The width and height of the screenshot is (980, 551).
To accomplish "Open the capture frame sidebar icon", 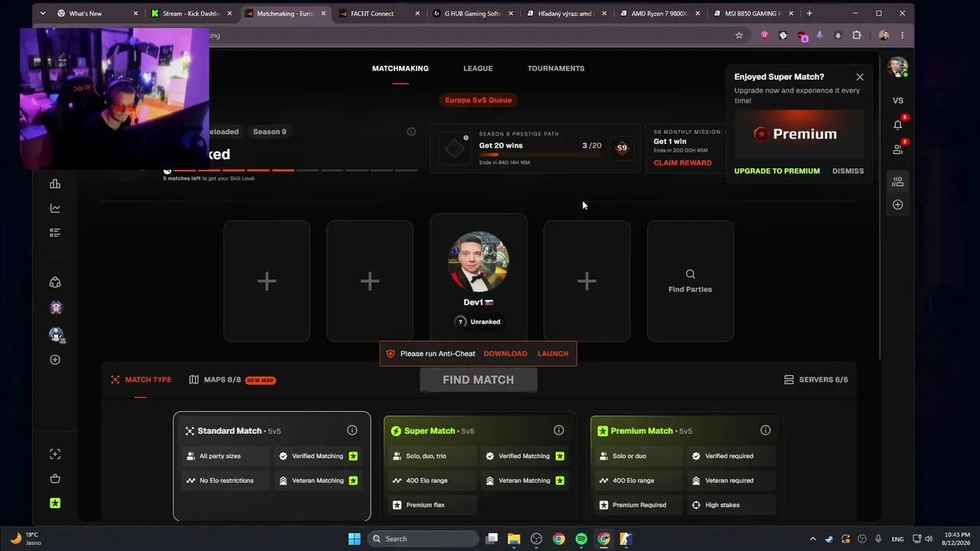I will 55,455.
